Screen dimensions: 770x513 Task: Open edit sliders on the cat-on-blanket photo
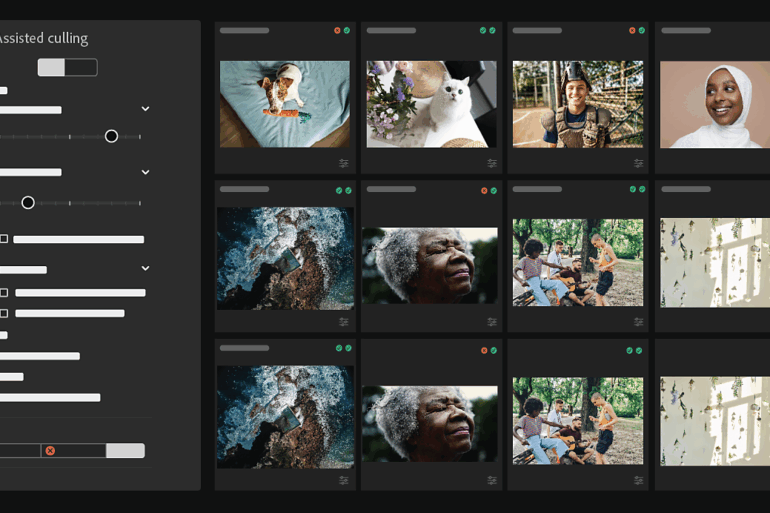click(x=343, y=163)
